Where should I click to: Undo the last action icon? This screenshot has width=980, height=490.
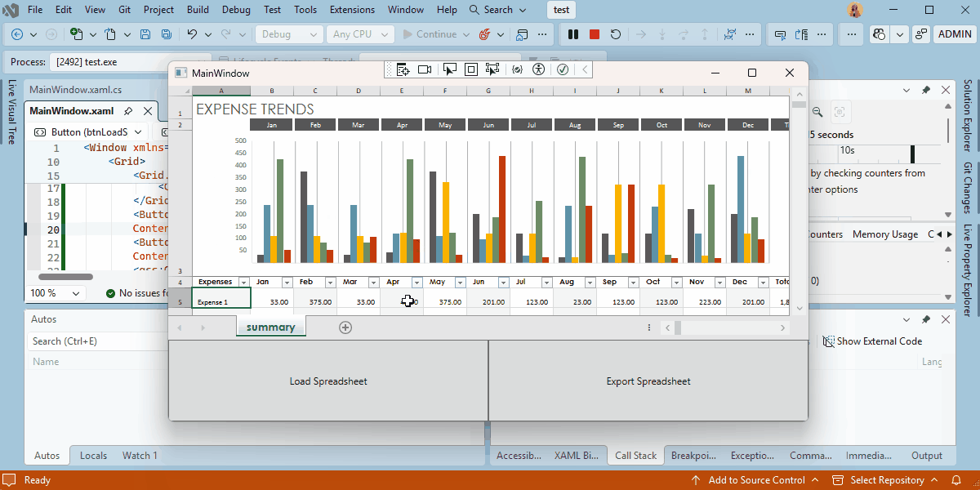(x=192, y=34)
